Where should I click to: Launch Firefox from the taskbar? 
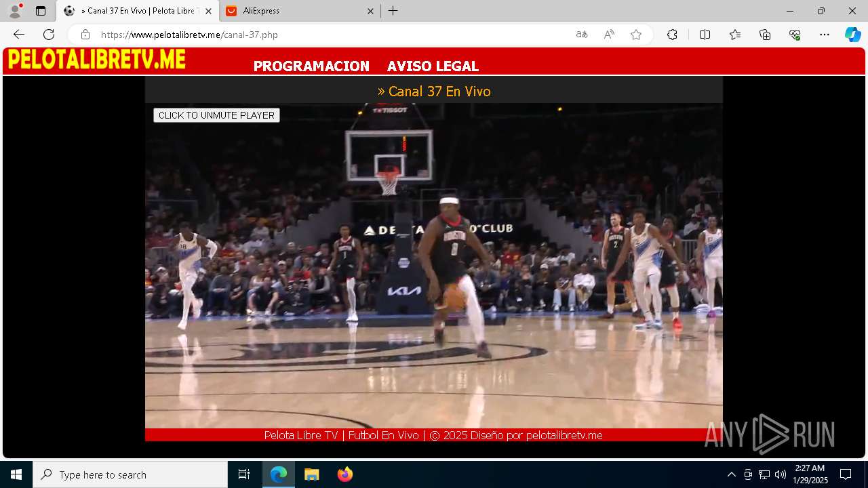click(344, 474)
